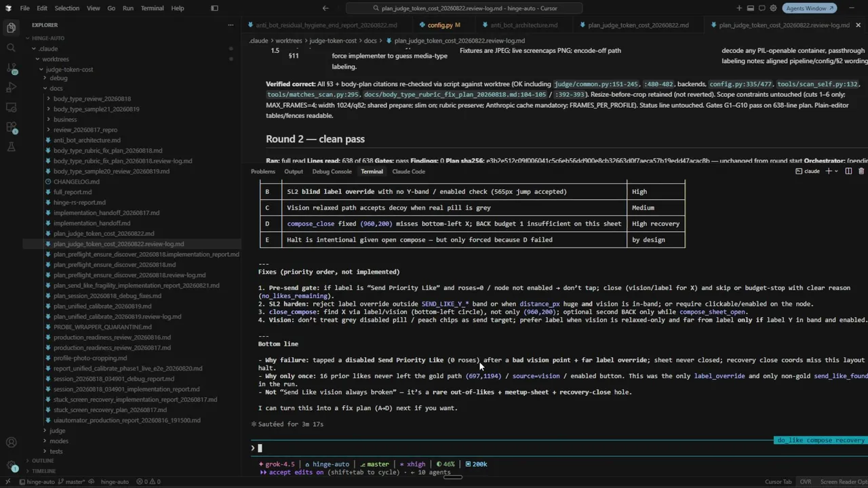Viewport: 868px width, 488px height.
Task: Open Explorer more actions ellipsis
Action: coord(232,25)
